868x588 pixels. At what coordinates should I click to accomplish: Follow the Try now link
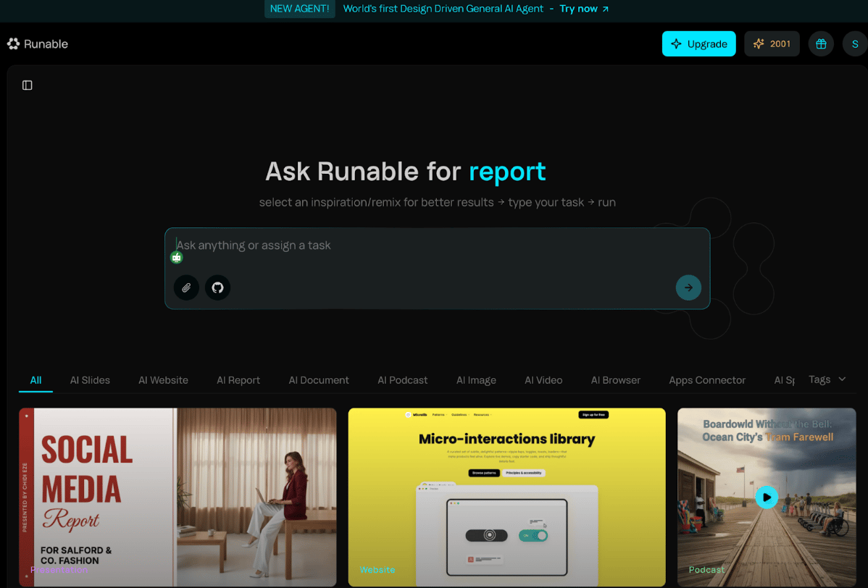point(584,9)
